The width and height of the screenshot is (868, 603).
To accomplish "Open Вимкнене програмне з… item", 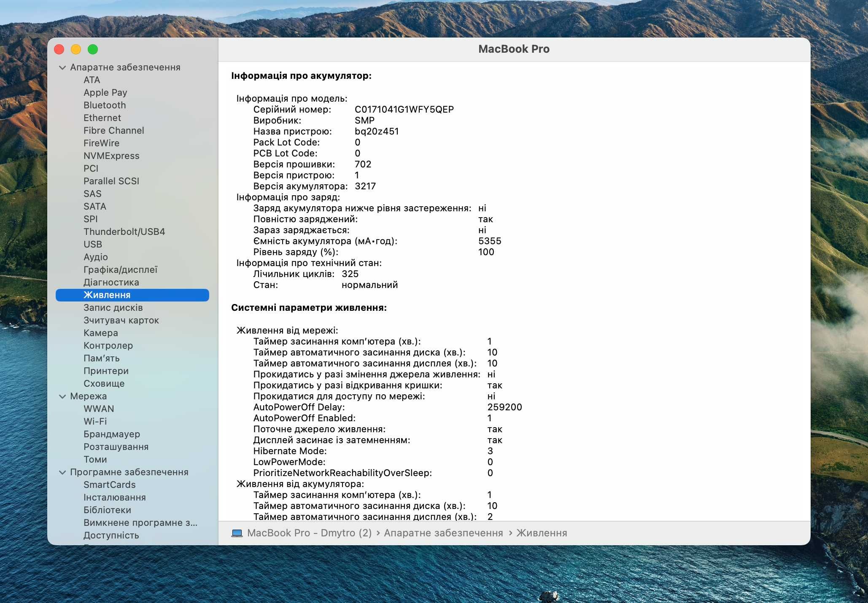I will point(140,523).
